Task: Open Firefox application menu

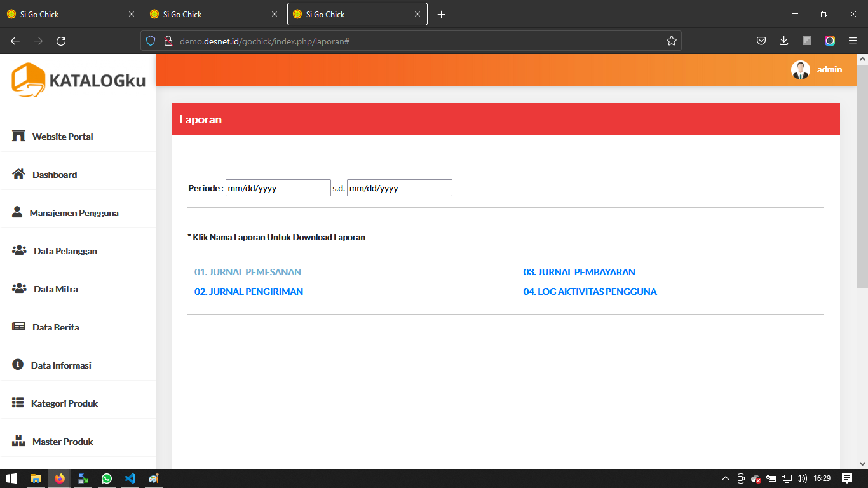Action: point(852,41)
